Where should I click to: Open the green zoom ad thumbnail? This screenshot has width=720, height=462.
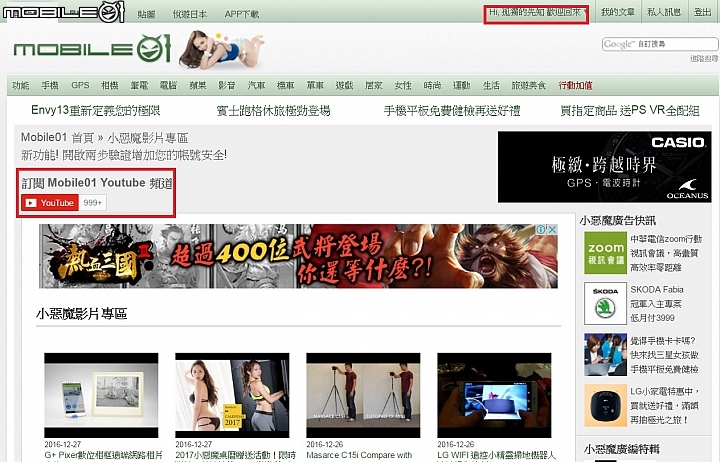[x=605, y=253]
